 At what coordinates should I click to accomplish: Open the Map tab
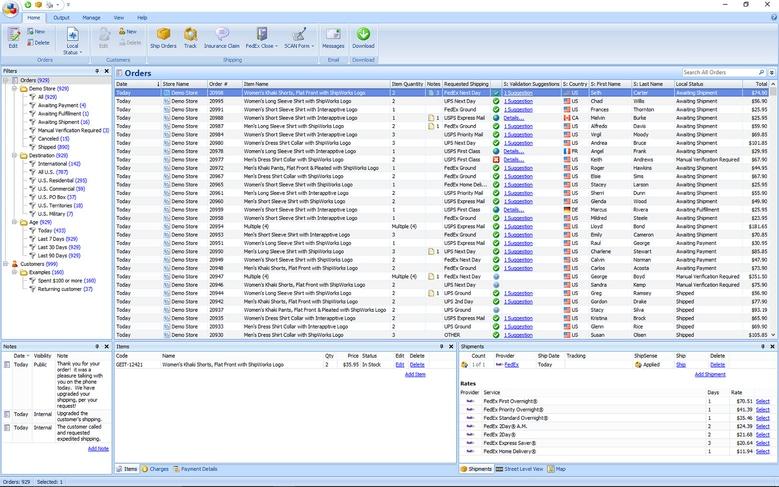coord(556,469)
